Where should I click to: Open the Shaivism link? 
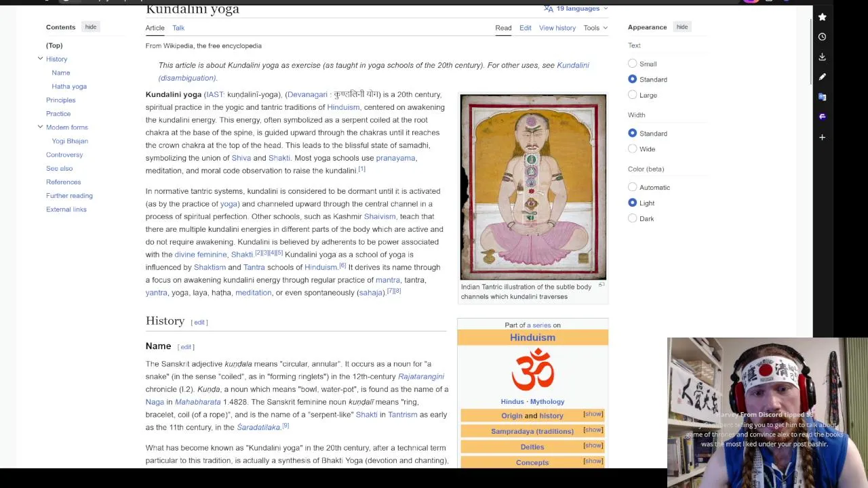[x=380, y=216]
